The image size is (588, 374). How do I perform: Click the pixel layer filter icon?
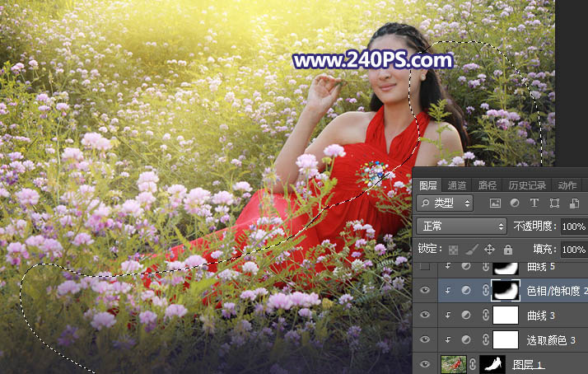pos(495,203)
